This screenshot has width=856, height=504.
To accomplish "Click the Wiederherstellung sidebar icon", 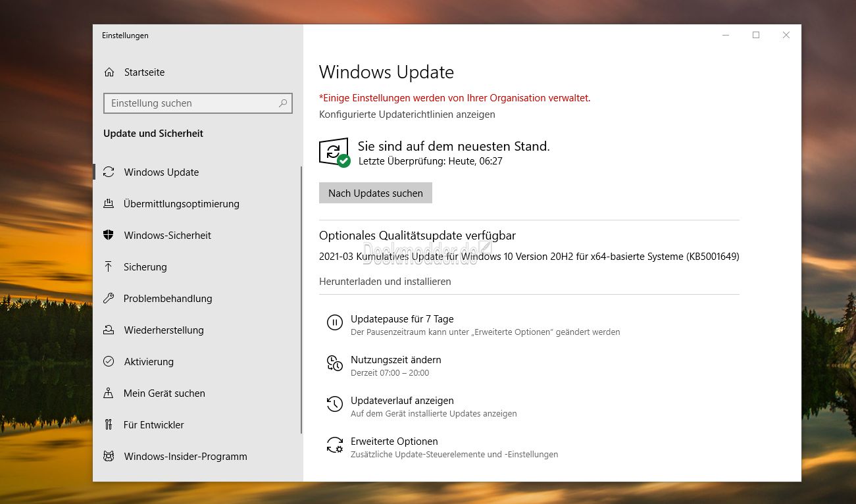I will click(109, 330).
